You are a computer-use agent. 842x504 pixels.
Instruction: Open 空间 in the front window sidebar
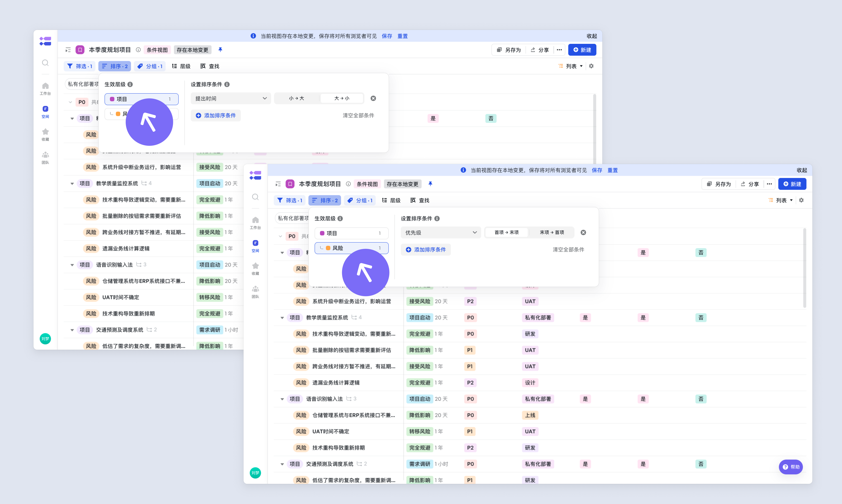coord(255,246)
